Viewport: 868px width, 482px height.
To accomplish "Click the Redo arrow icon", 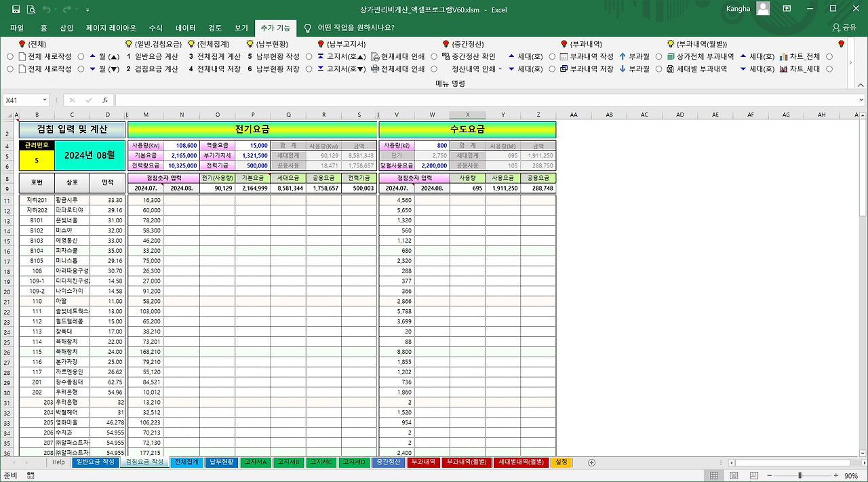I will (x=68, y=9).
